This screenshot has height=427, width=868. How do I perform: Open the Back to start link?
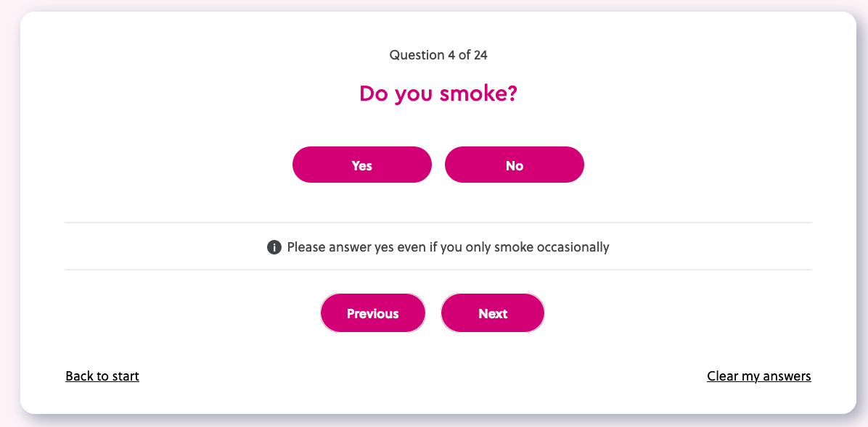[x=102, y=376]
